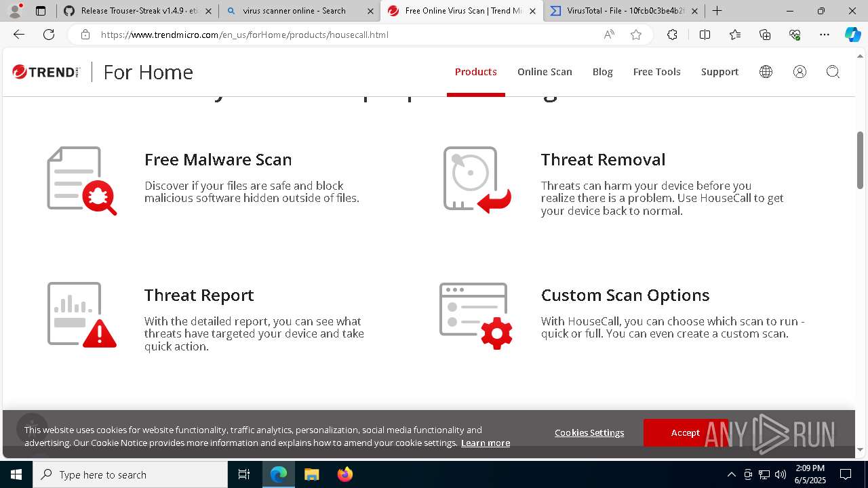Launch Firefox from the taskbar

(344, 474)
